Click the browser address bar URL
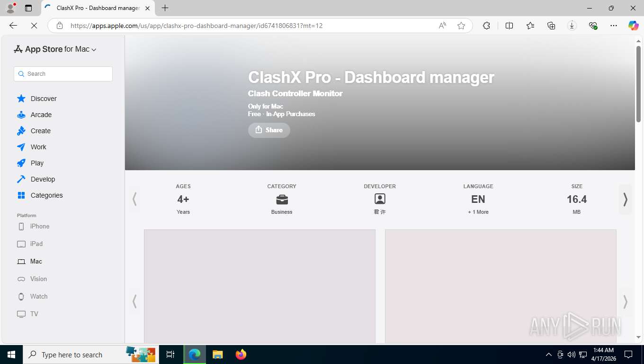 click(x=197, y=26)
